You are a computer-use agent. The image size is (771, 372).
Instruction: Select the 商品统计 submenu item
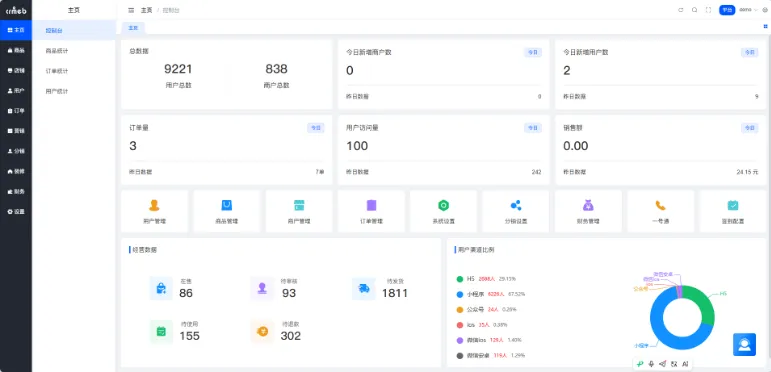click(x=74, y=51)
